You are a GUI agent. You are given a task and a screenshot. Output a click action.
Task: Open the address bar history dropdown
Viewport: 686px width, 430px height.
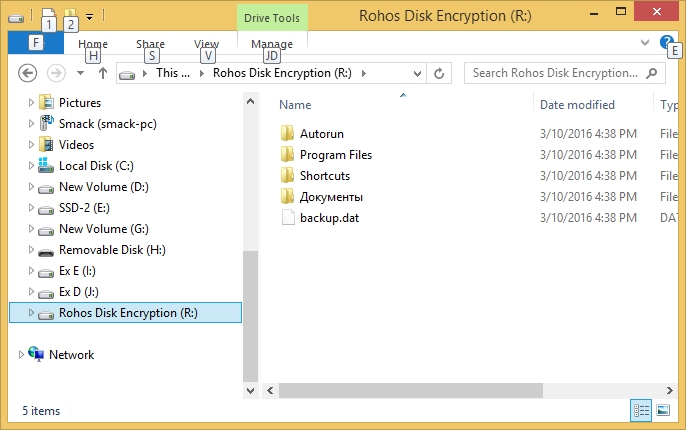pyautogui.click(x=417, y=73)
